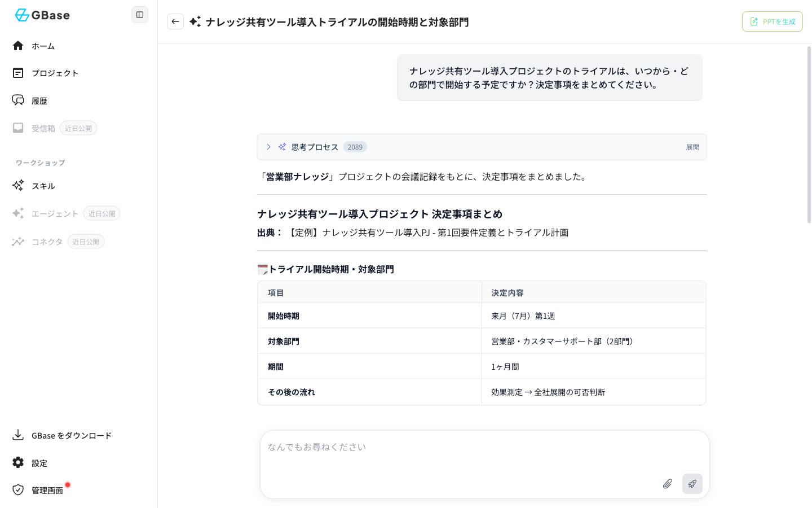Generate a PPT with PPTを生成 button
The height and width of the screenshot is (508, 812).
coord(772,21)
